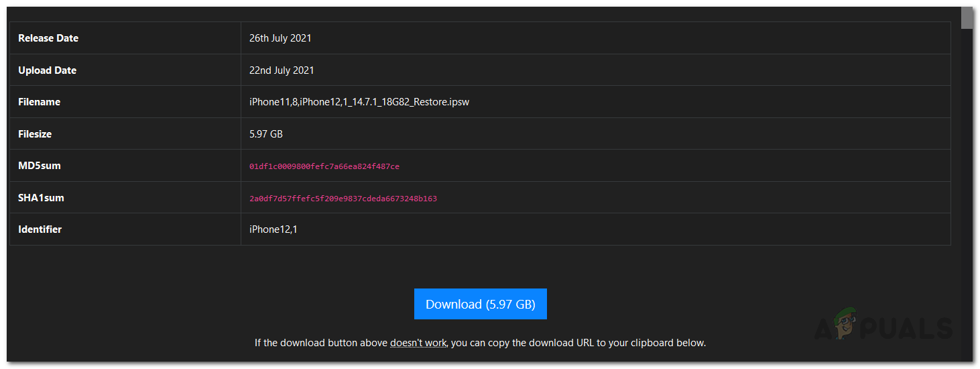Click the Filename row label

pos(39,102)
